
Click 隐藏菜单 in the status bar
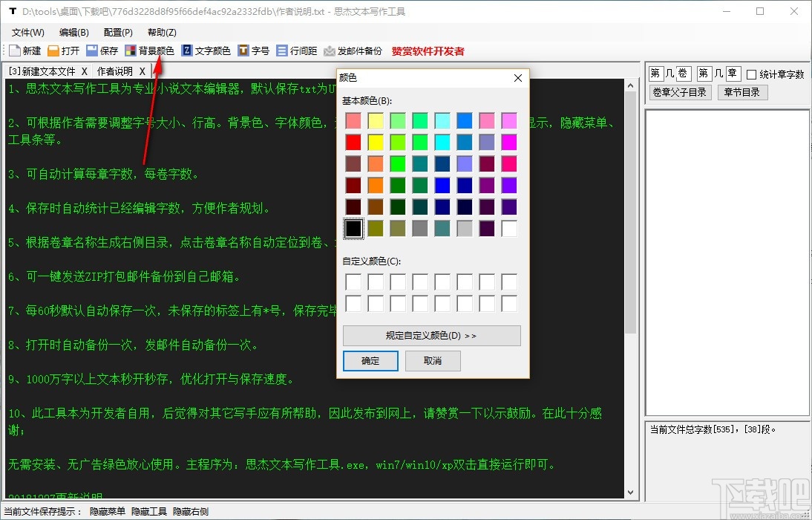[108, 512]
